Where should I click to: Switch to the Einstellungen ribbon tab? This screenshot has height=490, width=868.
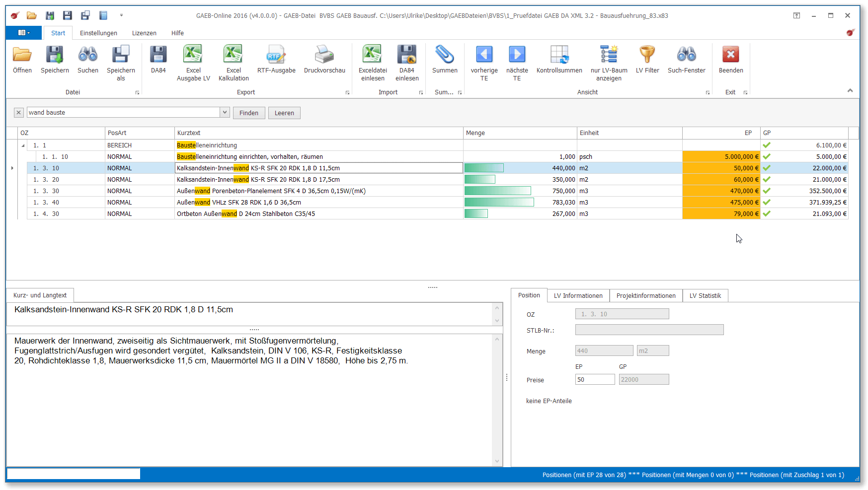(x=98, y=33)
